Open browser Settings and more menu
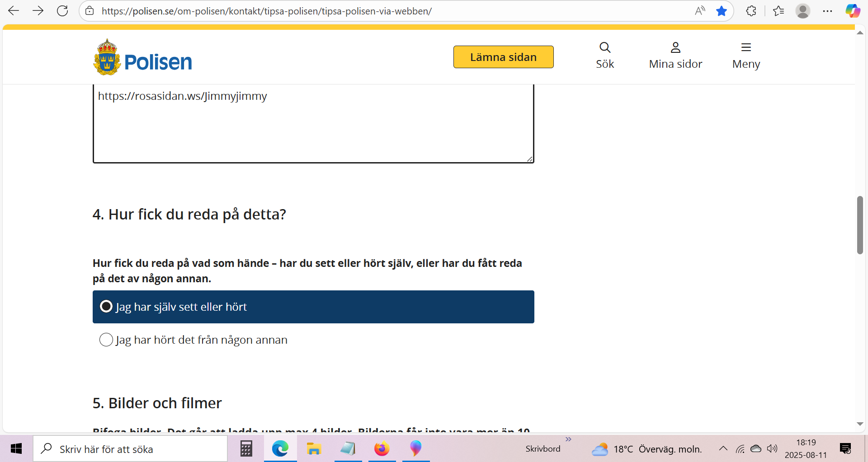868x462 pixels. point(827,11)
